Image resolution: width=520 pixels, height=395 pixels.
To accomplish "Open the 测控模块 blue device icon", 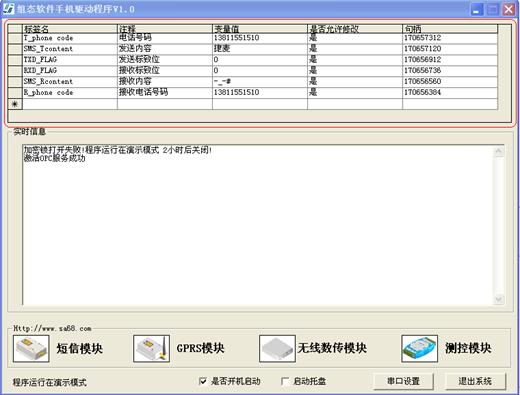I will coord(420,349).
